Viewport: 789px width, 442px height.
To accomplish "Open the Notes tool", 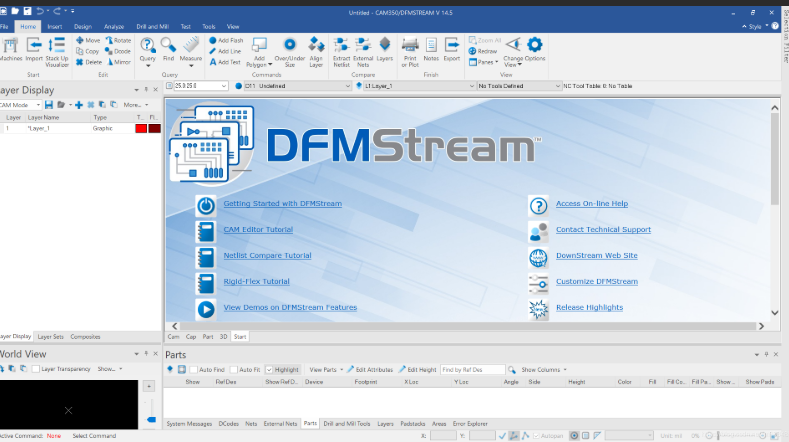I will 431,49.
